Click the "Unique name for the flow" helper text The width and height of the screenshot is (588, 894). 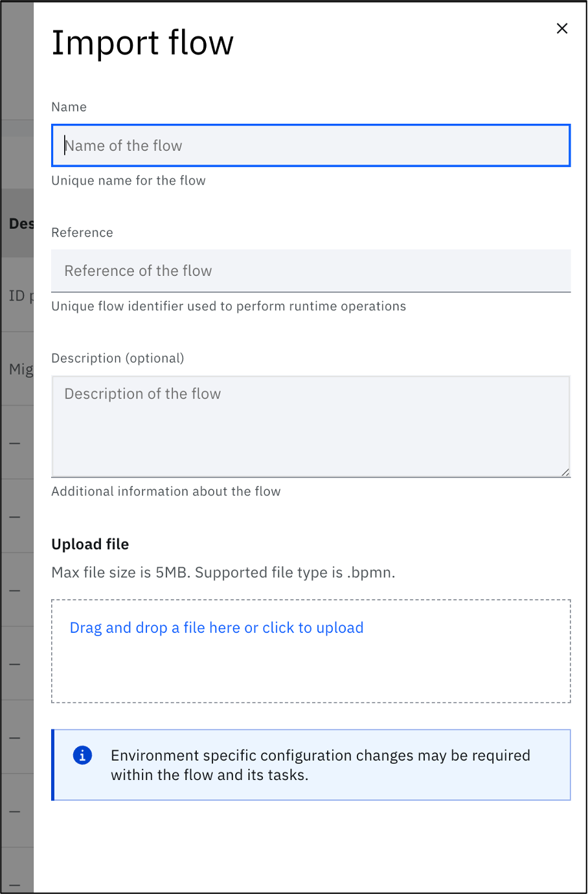(128, 180)
